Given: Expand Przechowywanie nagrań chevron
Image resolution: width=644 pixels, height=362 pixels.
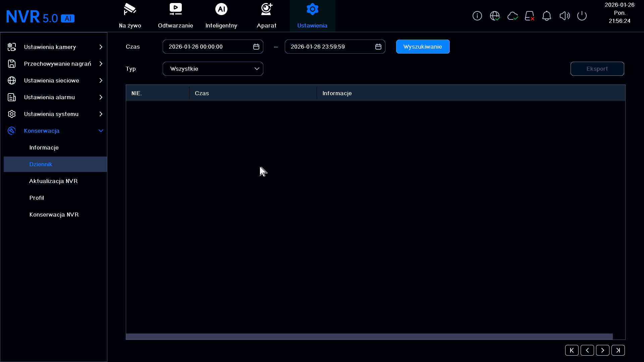Looking at the screenshot, I should (101, 64).
